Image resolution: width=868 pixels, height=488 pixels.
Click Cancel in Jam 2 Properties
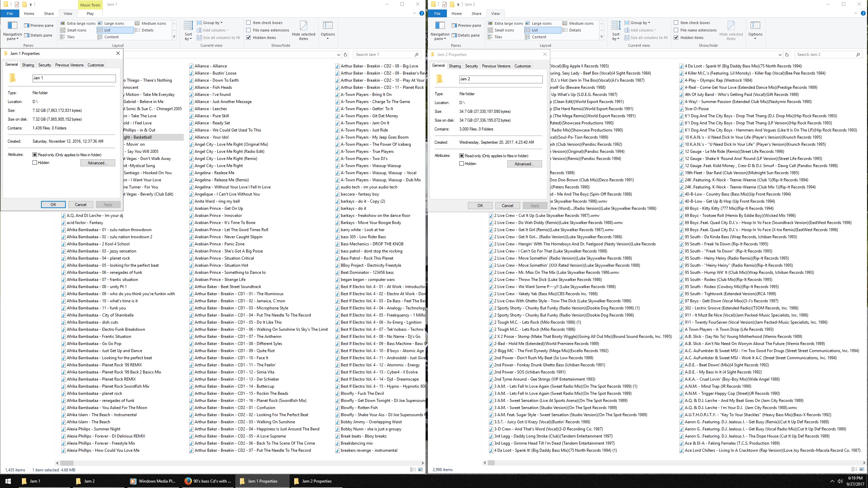(508, 205)
